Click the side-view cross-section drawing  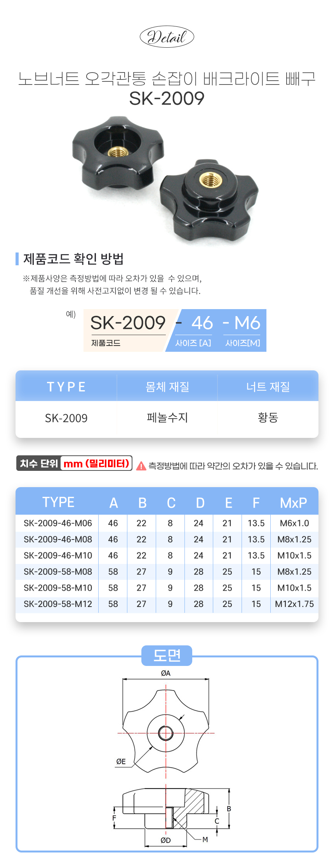[x=166, y=809]
